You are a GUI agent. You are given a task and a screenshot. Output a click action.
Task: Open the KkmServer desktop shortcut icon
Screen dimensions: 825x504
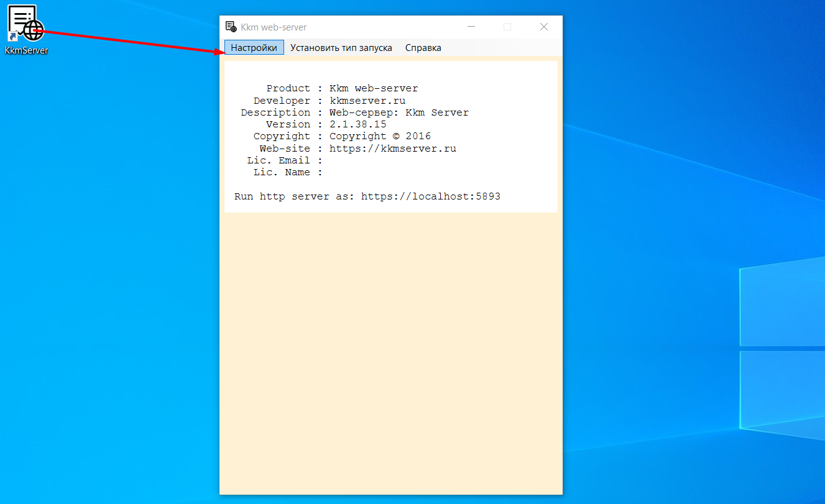(25, 23)
